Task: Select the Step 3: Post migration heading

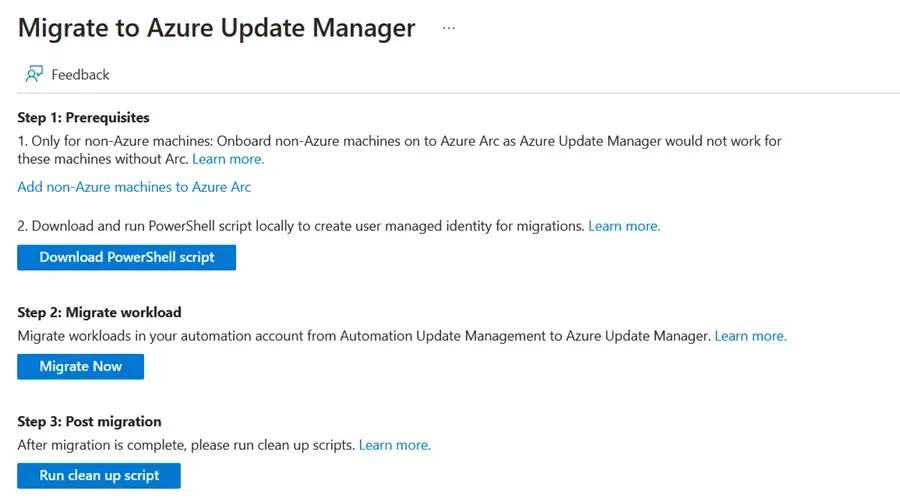Action: click(x=89, y=421)
